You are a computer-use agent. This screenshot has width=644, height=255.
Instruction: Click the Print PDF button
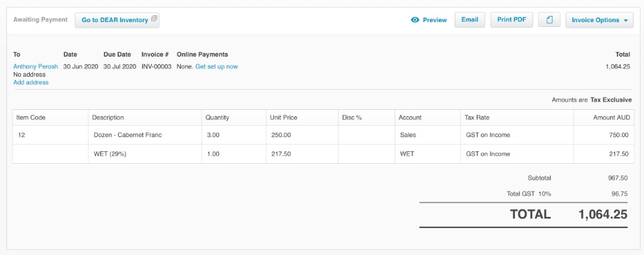(x=511, y=20)
